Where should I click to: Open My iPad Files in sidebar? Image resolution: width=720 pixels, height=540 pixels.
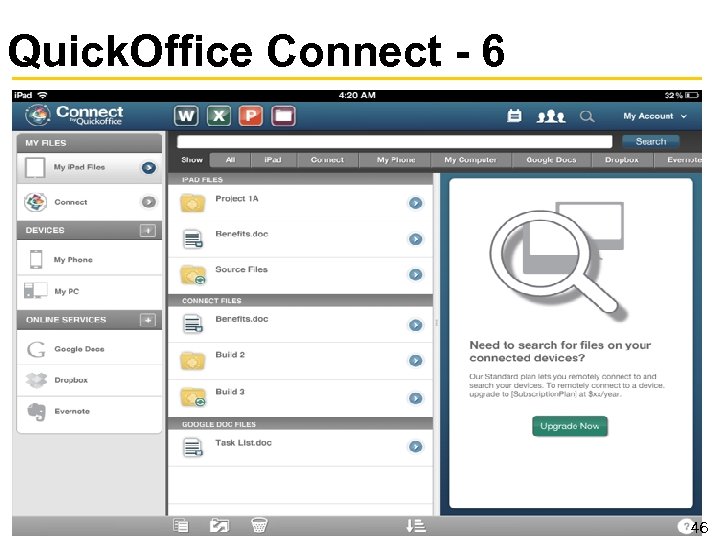click(x=90, y=168)
